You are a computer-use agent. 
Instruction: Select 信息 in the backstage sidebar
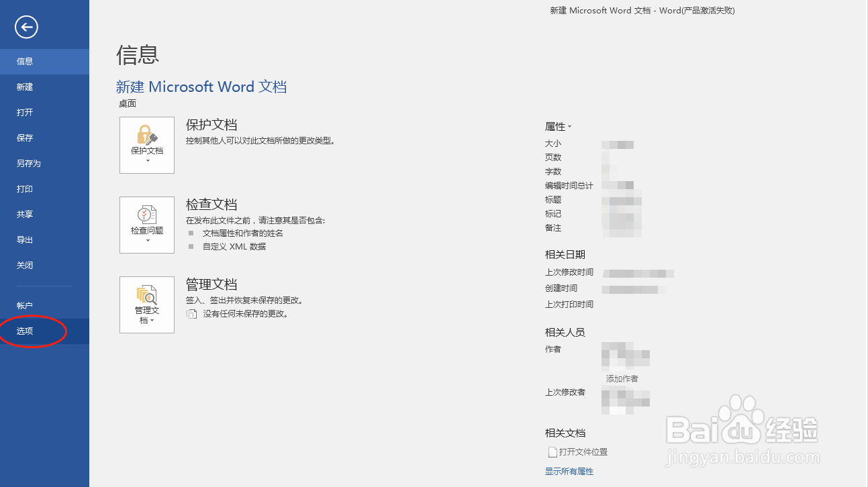[44, 62]
